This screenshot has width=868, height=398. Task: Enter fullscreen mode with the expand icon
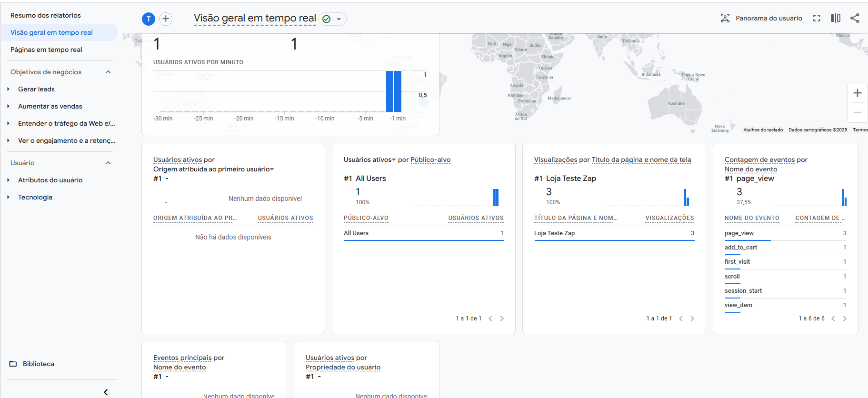pyautogui.click(x=817, y=18)
